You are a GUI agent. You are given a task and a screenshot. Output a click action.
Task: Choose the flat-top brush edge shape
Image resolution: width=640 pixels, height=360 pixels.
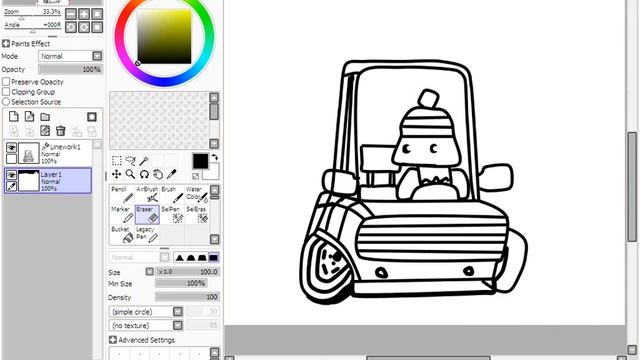pyautogui.click(x=202, y=258)
